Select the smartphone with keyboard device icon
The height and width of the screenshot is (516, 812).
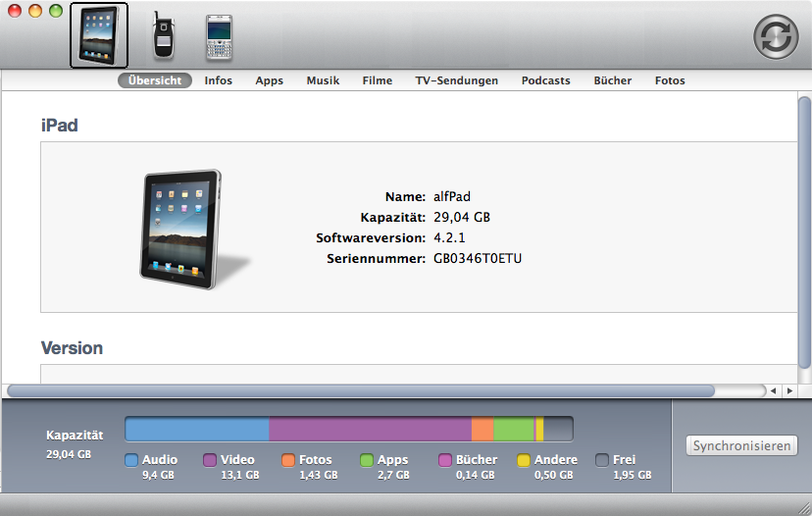(x=219, y=36)
